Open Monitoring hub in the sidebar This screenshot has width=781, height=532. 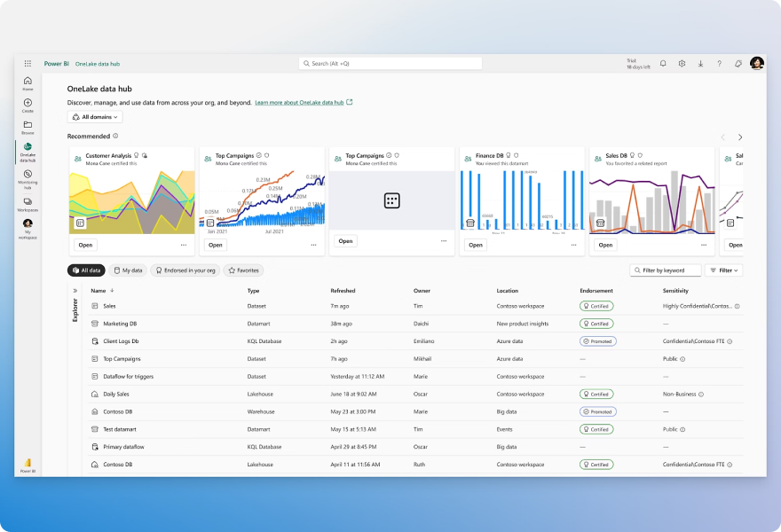pos(28,179)
